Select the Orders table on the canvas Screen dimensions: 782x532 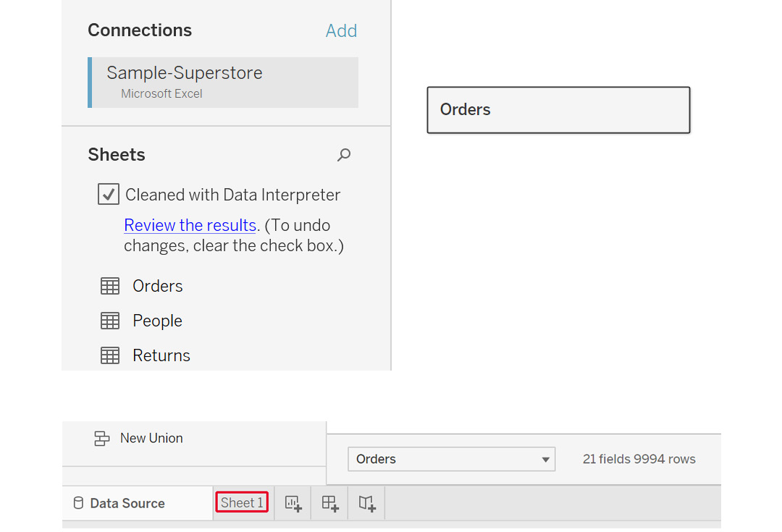[558, 110]
